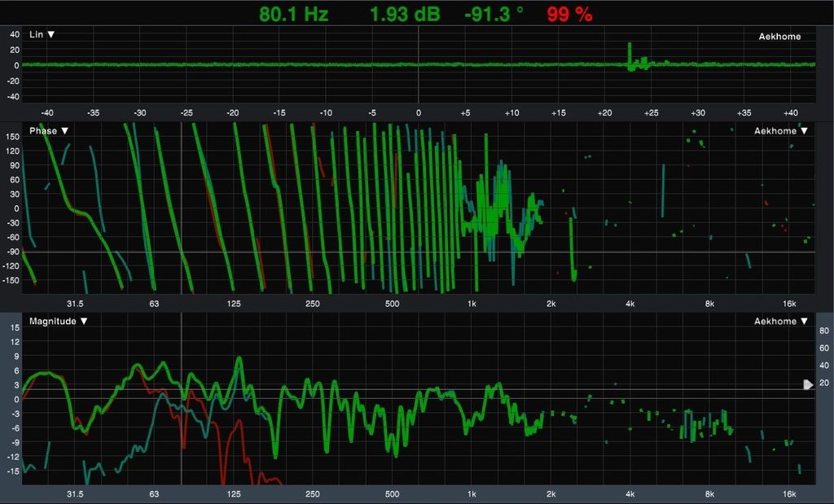This screenshot has height=504, width=834.
Task: Click the 500 label on the Magnitude frequency axis
Action: coord(392,494)
